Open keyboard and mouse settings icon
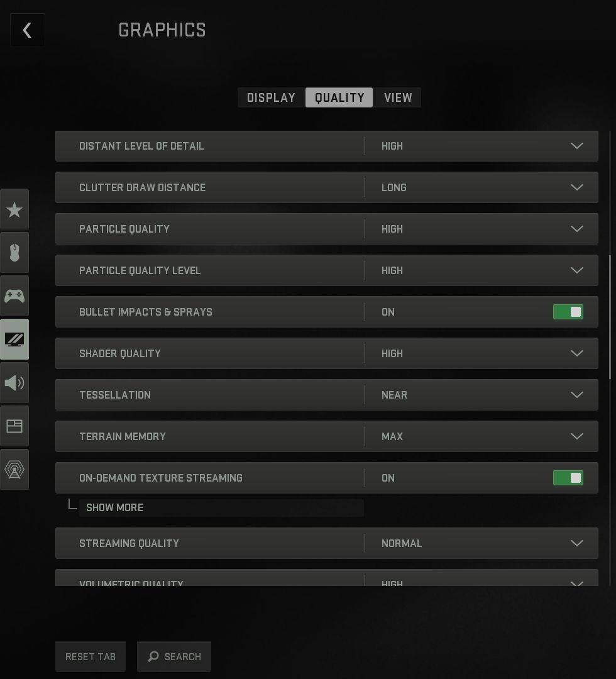 tap(14, 253)
